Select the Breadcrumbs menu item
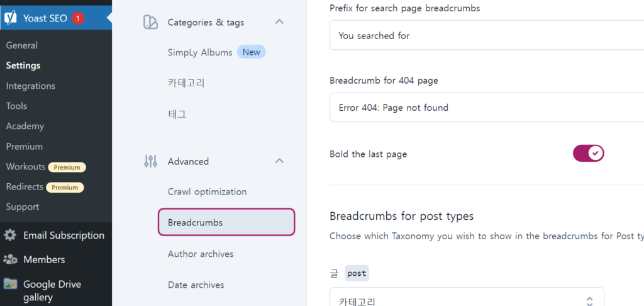The width and height of the screenshot is (644, 306). tap(226, 222)
